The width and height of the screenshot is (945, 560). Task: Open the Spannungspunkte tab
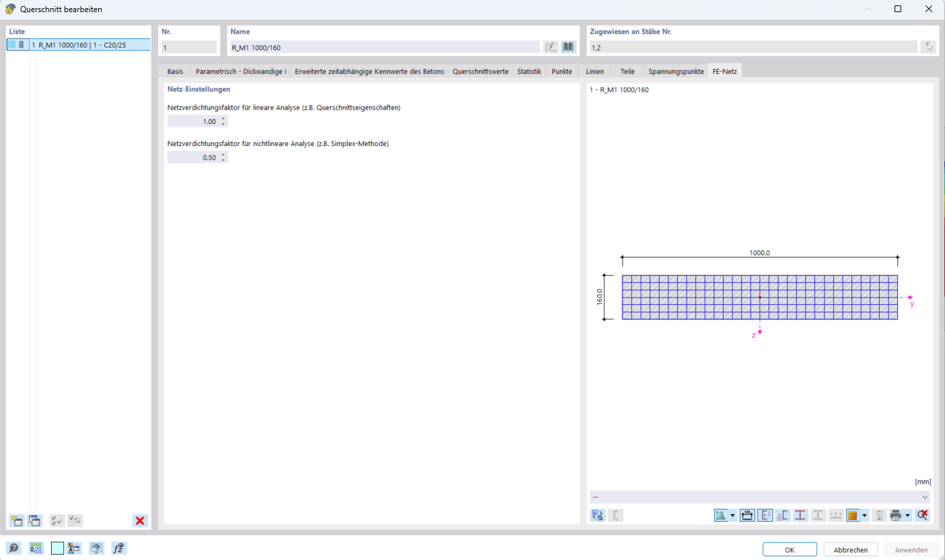tap(675, 70)
